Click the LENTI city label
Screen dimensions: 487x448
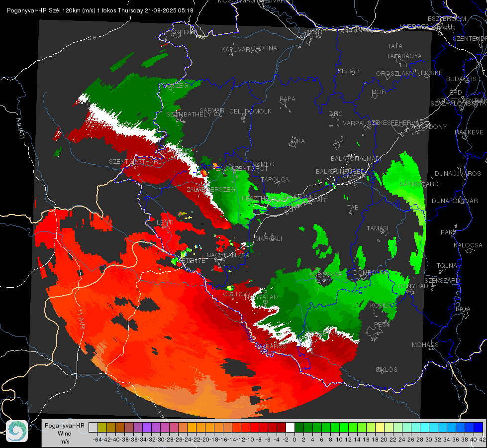pyautogui.click(x=165, y=223)
